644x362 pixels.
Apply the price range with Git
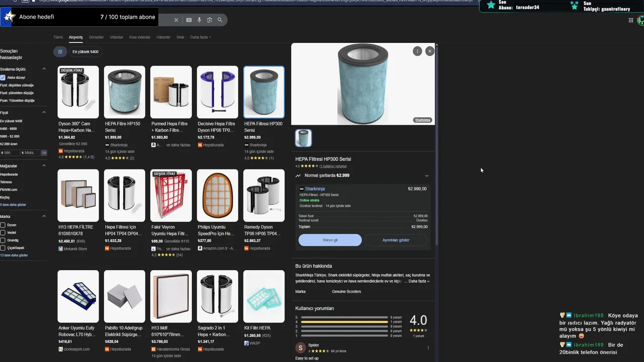coord(44,152)
